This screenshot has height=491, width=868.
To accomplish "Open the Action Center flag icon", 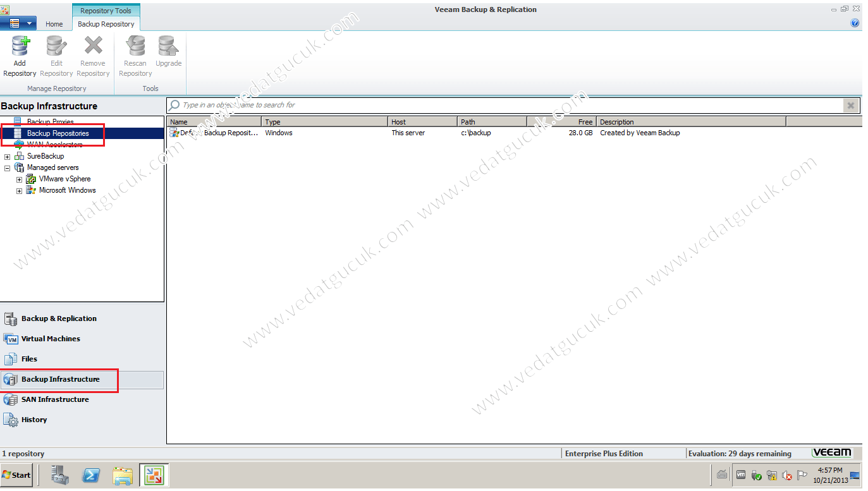I will (x=802, y=475).
